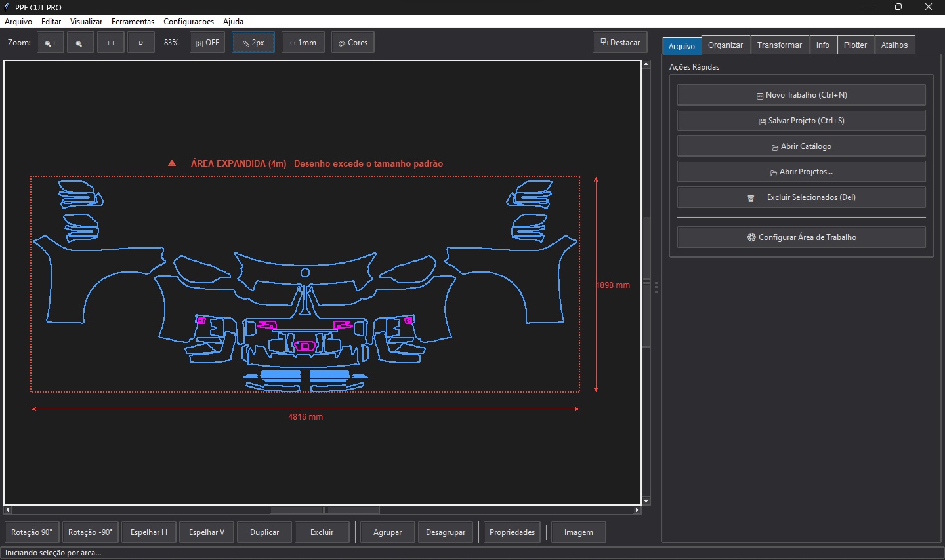The width and height of the screenshot is (945, 560).
Task: Click Salvar Projeto button
Action: pos(801,121)
